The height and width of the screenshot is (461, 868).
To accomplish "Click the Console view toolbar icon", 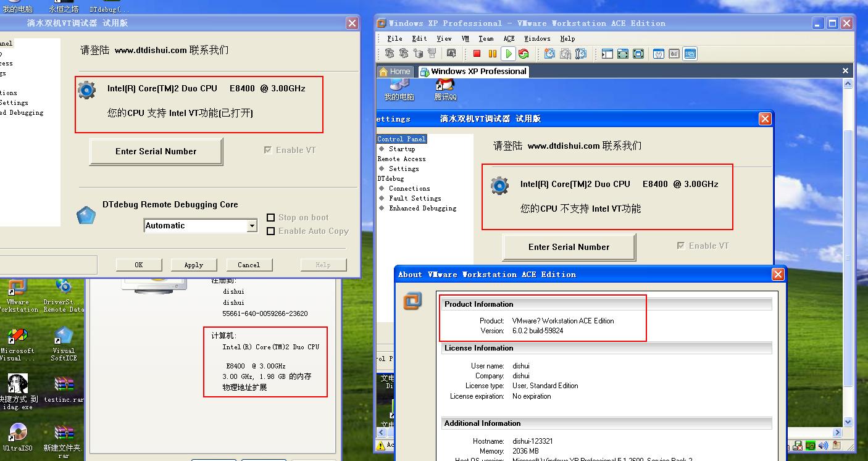I will pos(690,54).
